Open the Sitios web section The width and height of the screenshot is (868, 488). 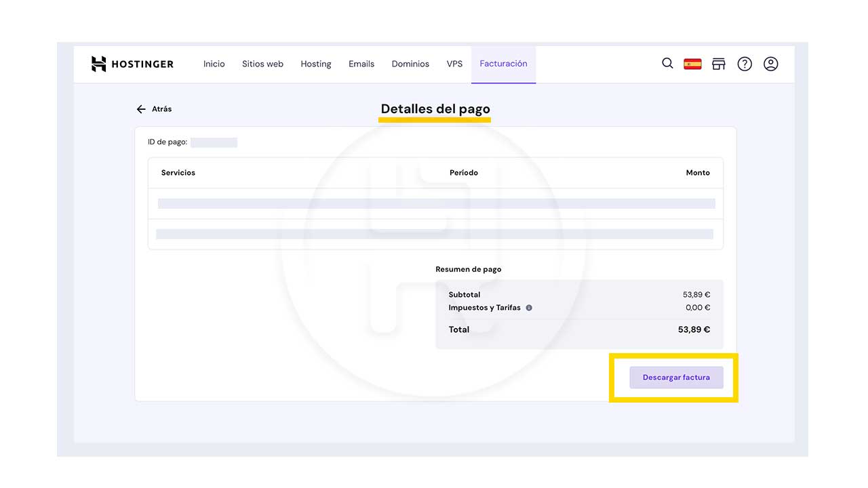[x=262, y=64]
